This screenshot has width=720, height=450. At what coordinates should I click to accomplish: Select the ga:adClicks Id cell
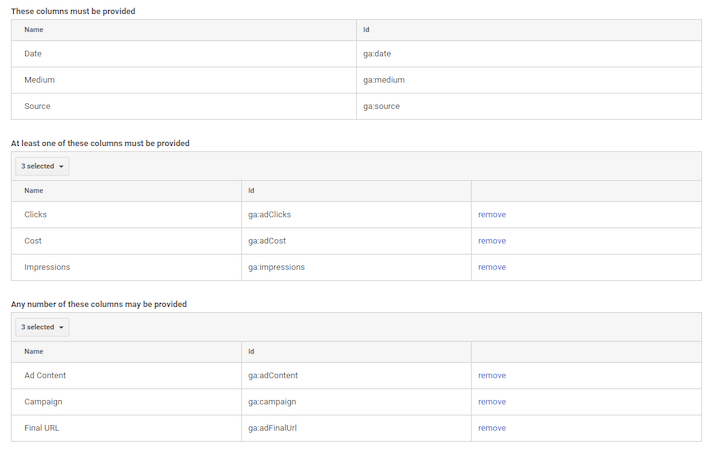coord(269,215)
